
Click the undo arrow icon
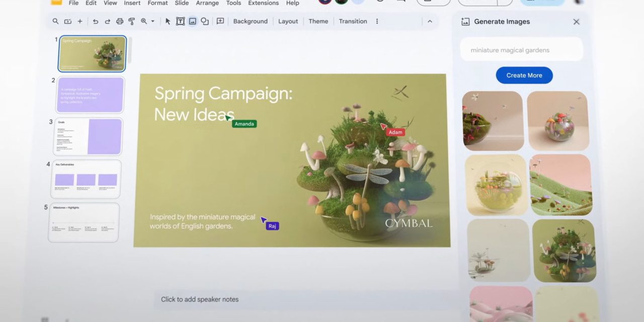[x=95, y=21]
